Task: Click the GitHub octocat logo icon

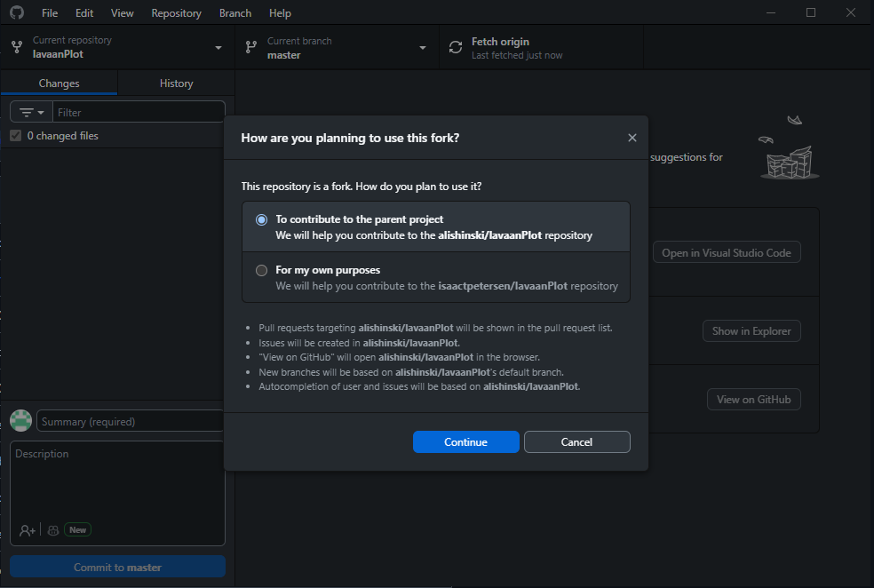Action: point(17,12)
